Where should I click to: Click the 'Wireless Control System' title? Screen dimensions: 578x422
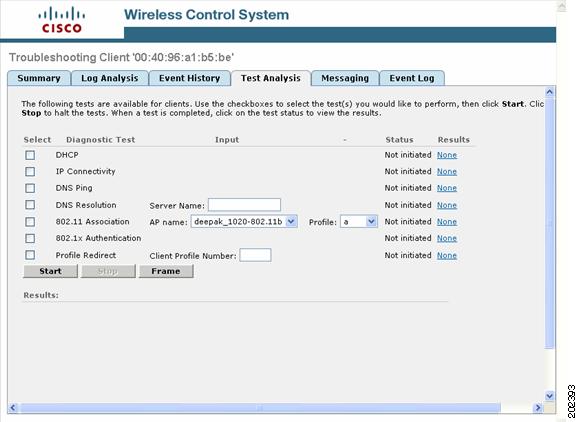pyautogui.click(x=206, y=15)
